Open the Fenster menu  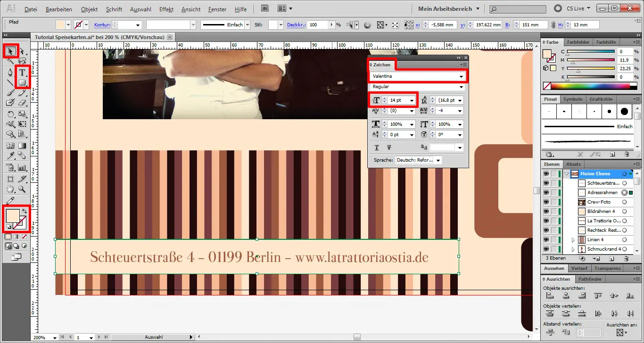tap(216, 9)
